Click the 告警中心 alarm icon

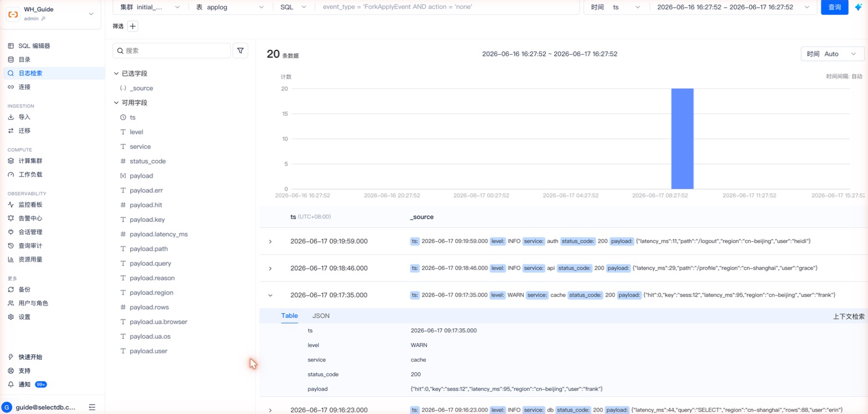[x=11, y=218]
